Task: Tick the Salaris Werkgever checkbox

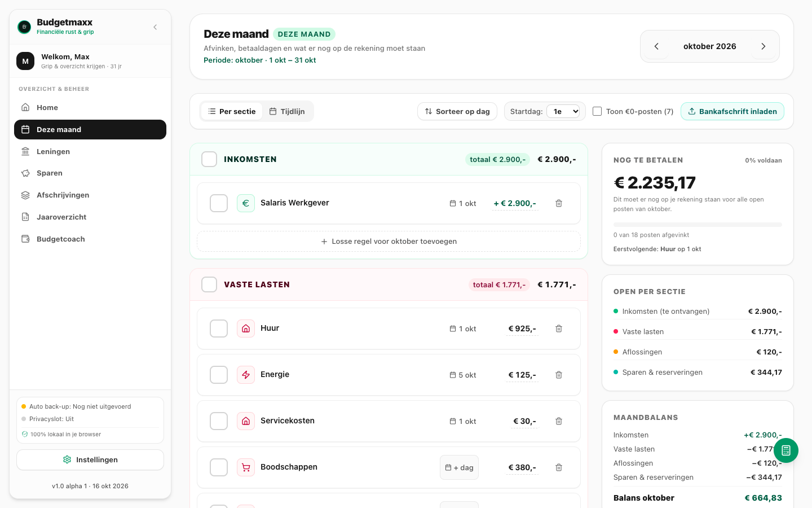Action: point(219,203)
